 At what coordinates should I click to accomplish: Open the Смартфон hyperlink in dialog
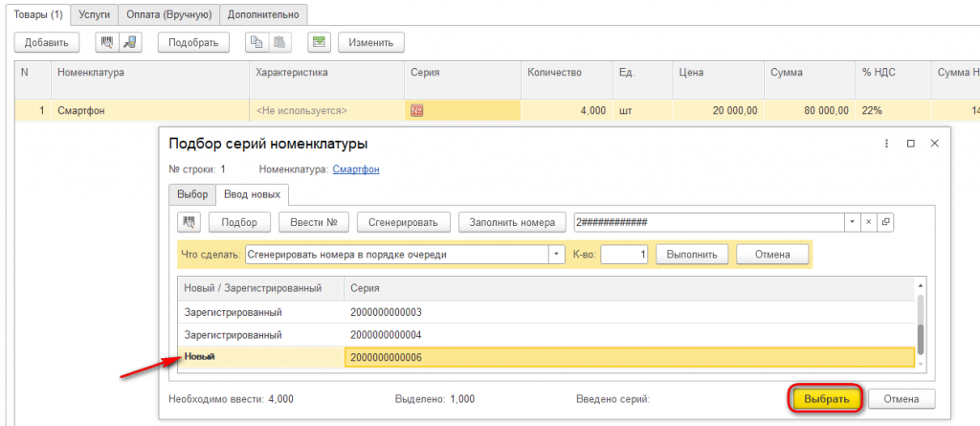tap(356, 168)
